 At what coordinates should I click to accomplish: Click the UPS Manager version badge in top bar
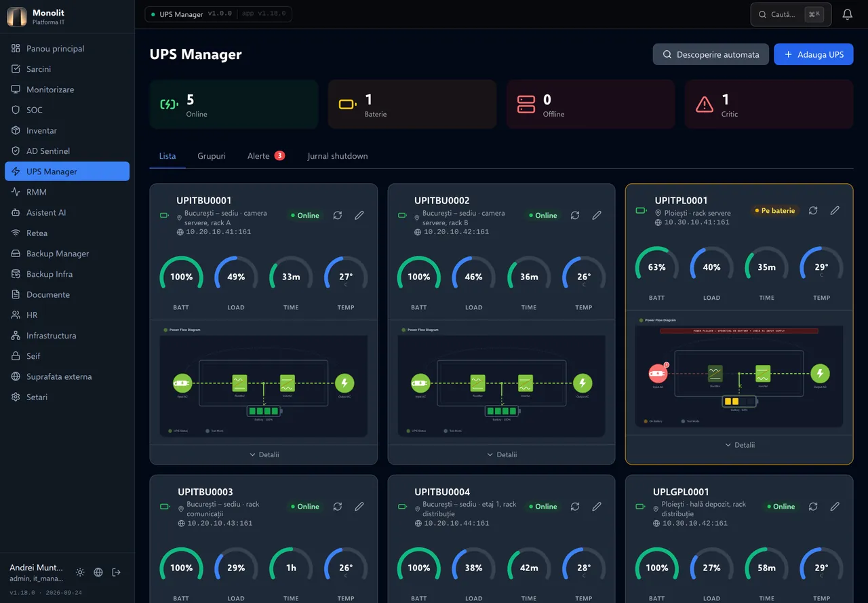point(218,14)
